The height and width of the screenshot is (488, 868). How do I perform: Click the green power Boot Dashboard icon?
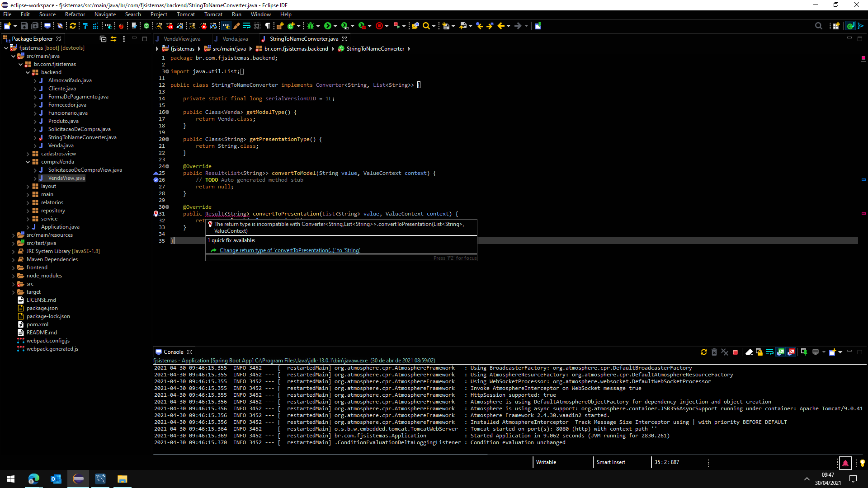[146, 26]
